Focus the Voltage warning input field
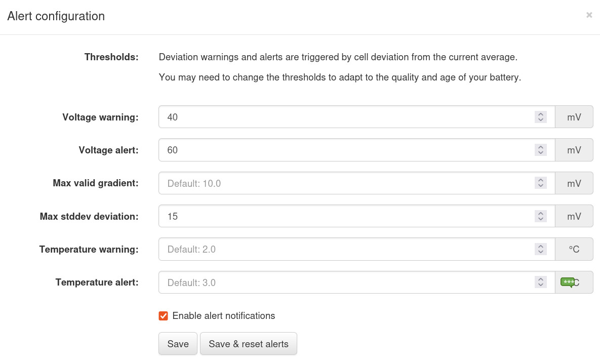The width and height of the screenshot is (600, 364). point(344,117)
